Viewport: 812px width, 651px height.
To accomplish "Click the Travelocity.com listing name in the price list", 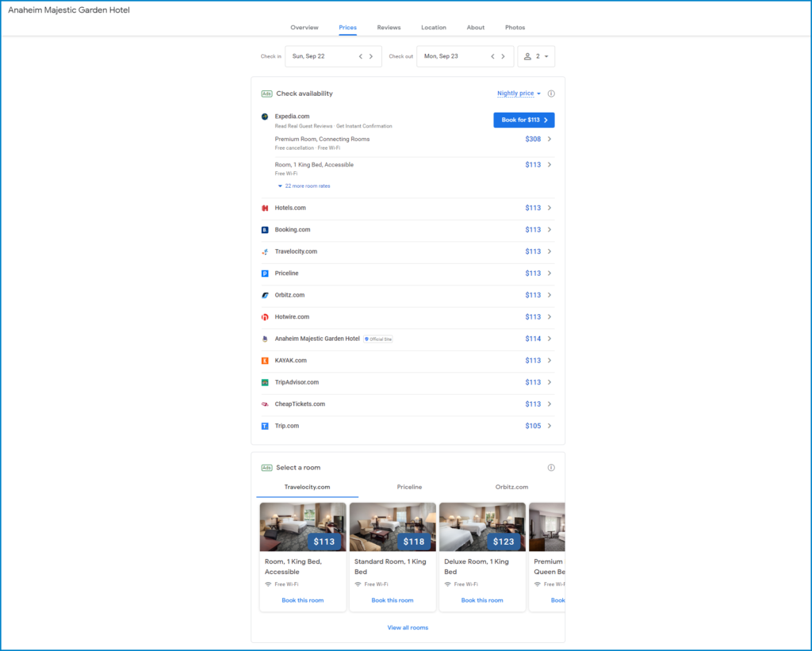I will click(296, 251).
